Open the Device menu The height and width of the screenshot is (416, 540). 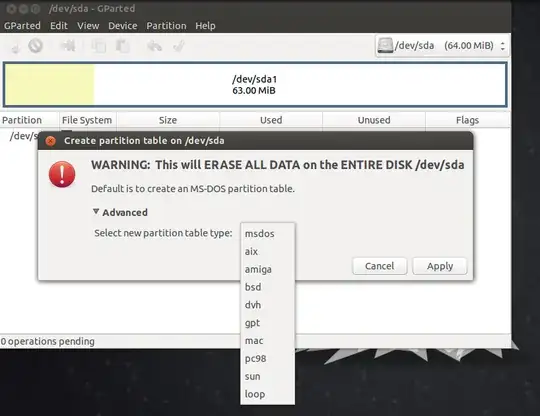123,26
